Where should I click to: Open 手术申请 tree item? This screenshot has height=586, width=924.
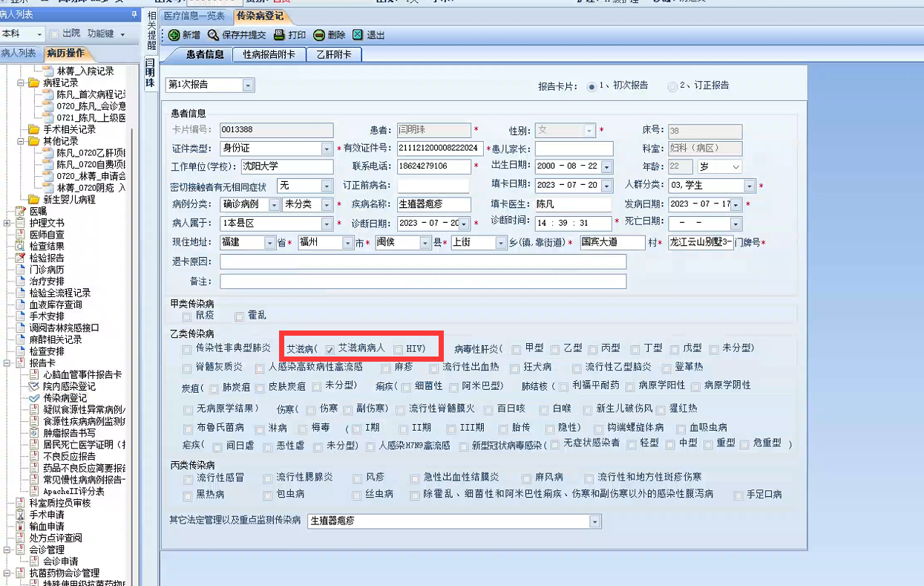[x=47, y=515]
